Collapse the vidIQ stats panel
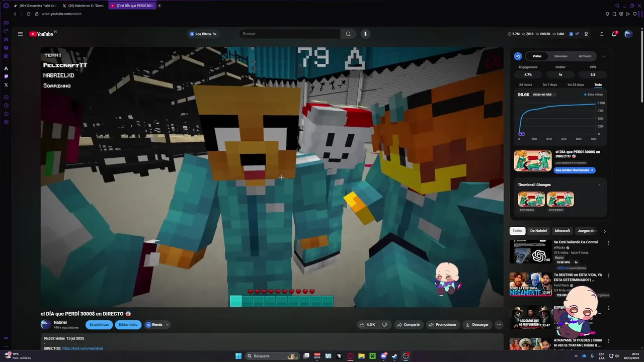Image resolution: width=644 pixels, height=362 pixels. tap(603, 56)
